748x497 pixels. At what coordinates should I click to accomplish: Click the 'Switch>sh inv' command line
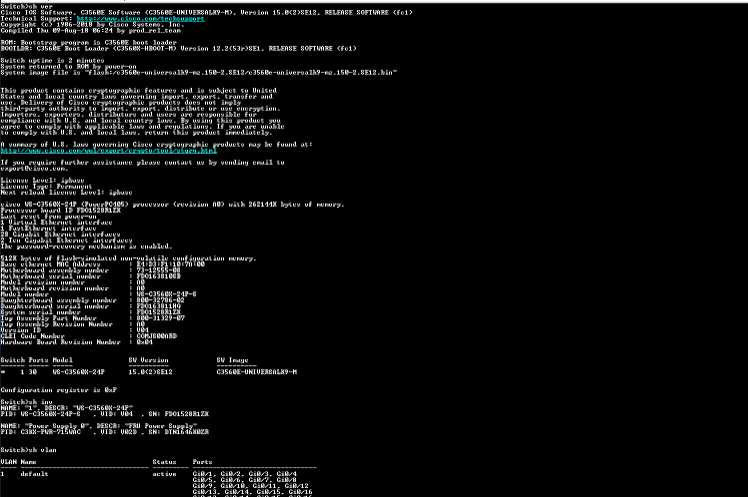pos(26,402)
